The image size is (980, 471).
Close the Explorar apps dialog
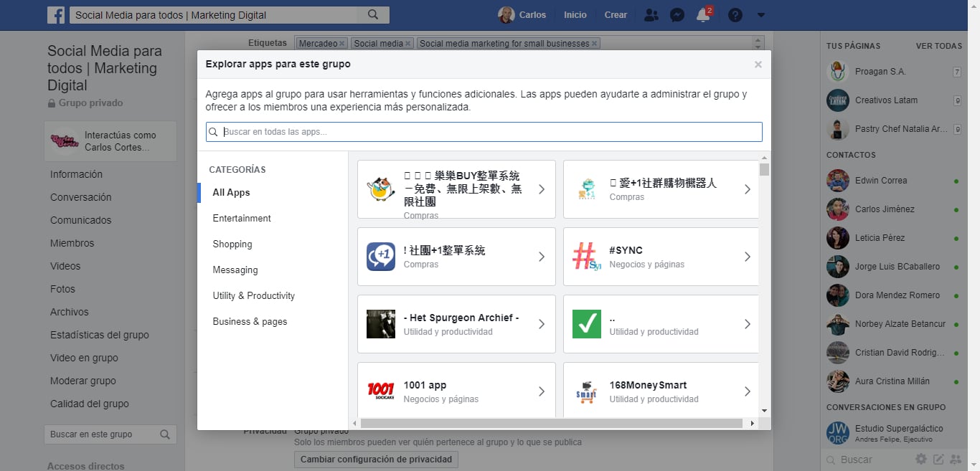coord(758,65)
